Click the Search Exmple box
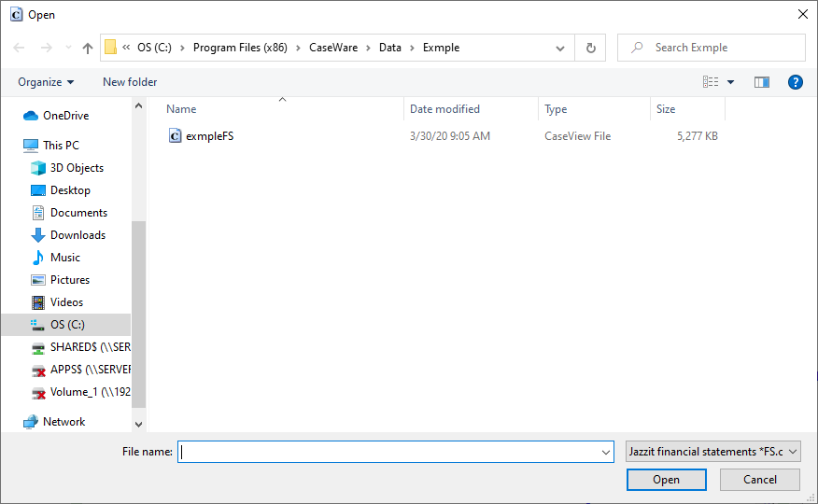Viewport: 818px width, 504px height. pyautogui.click(x=712, y=48)
